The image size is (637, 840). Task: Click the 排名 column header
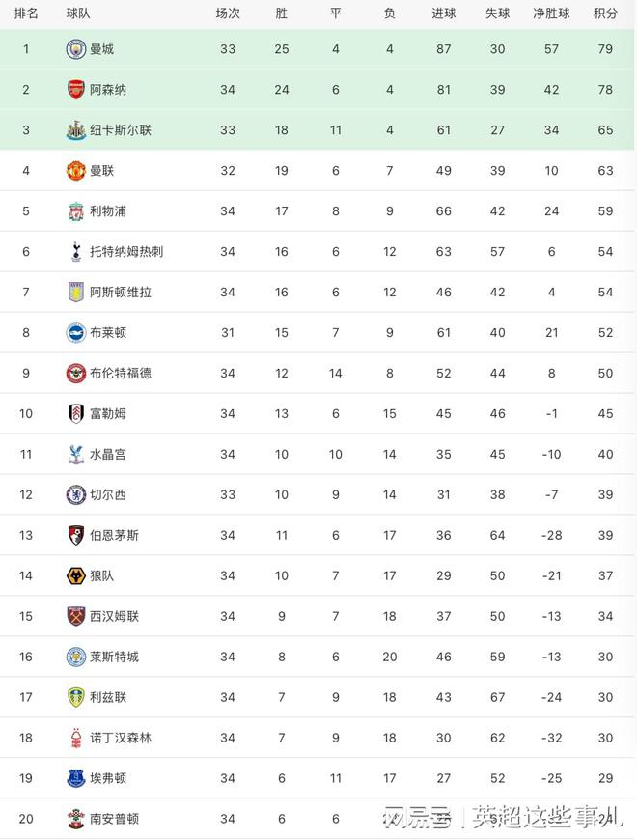click(26, 14)
